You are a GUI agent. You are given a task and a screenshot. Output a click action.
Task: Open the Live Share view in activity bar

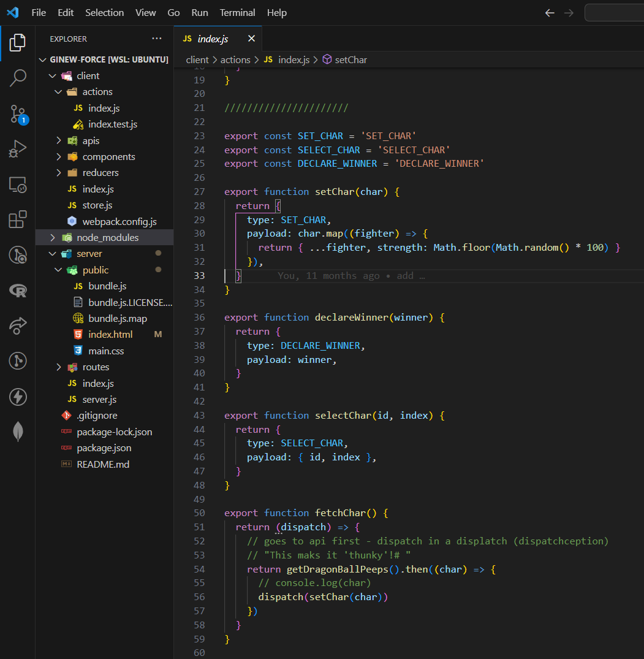coord(18,326)
